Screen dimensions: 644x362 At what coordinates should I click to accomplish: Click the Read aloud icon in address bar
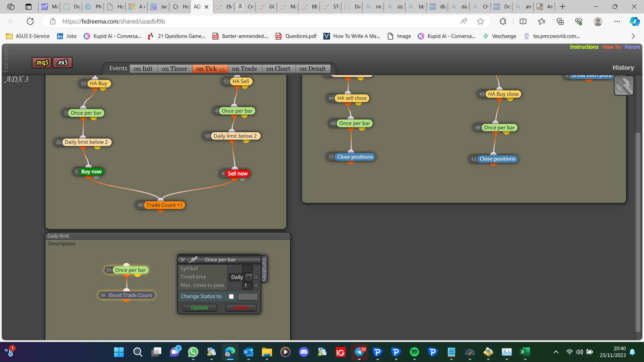point(464,21)
